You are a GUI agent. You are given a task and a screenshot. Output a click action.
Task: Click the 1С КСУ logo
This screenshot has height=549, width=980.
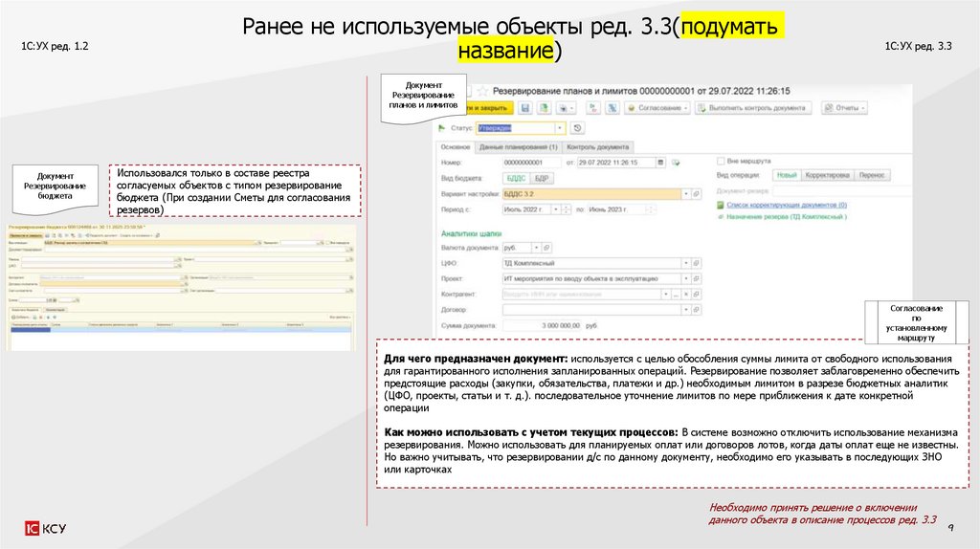pos(45,528)
